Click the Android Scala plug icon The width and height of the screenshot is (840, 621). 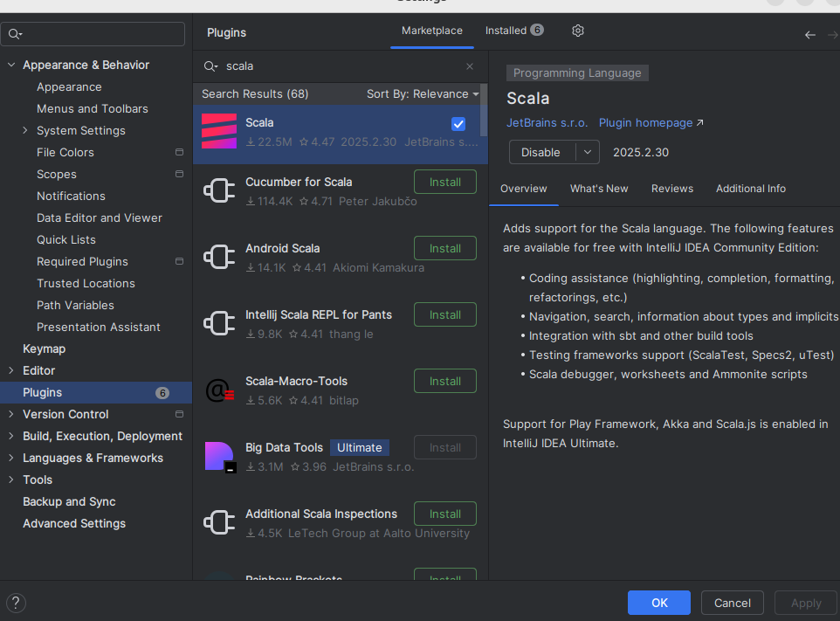(x=219, y=257)
